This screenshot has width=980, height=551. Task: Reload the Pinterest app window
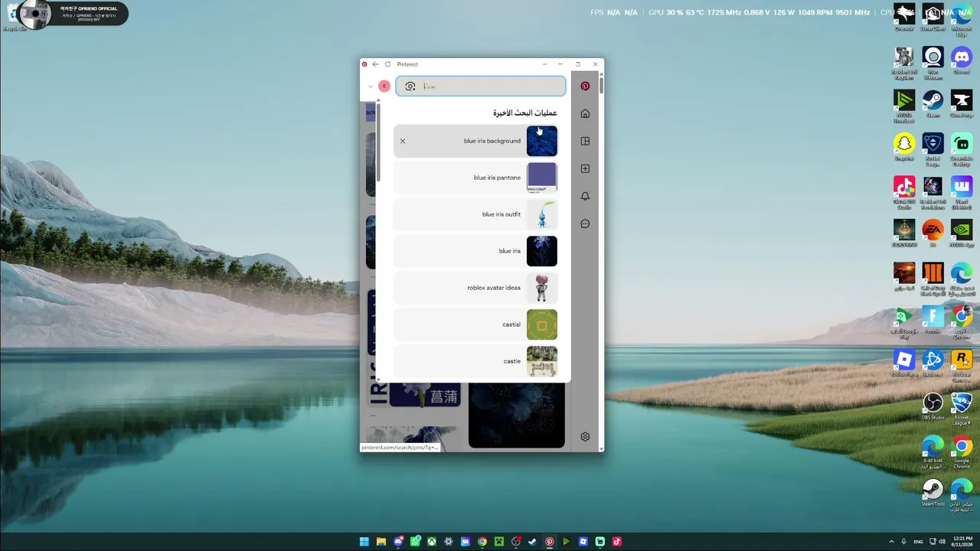tap(387, 64)
